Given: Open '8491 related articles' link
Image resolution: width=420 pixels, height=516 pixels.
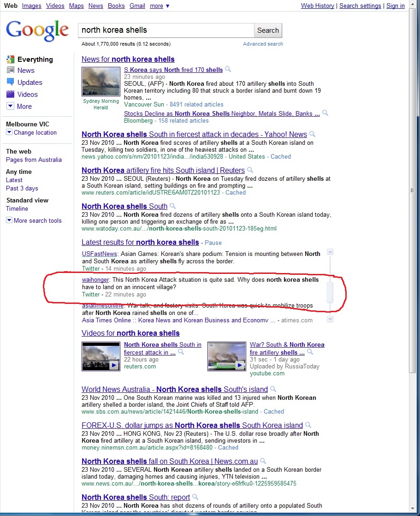Looking at the screenshot, I should point(196,104).
